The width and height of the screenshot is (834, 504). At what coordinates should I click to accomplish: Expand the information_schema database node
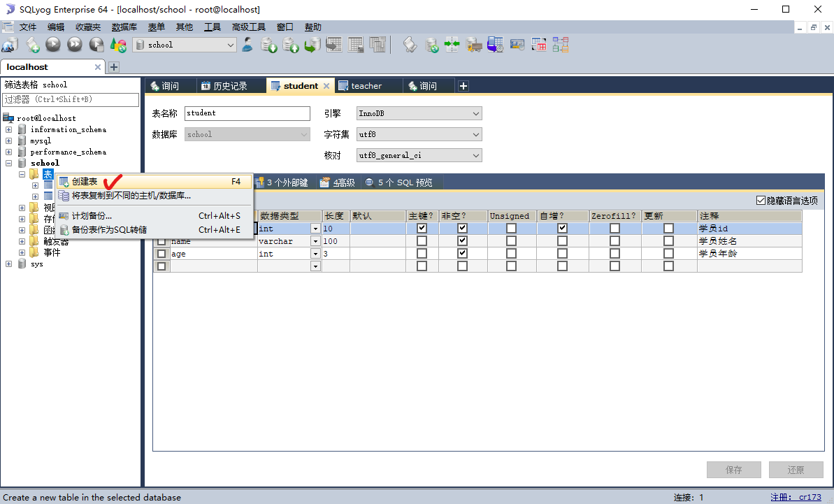tap(8, 129)
